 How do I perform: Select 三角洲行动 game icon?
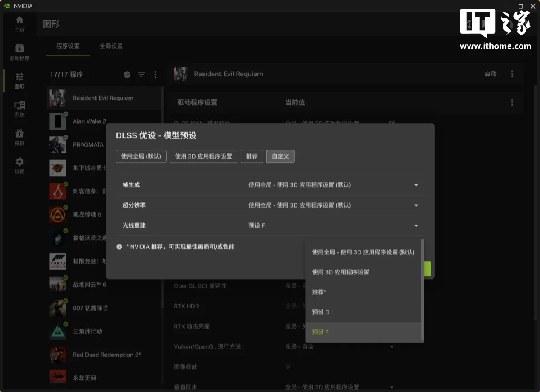tap(58, 331)
